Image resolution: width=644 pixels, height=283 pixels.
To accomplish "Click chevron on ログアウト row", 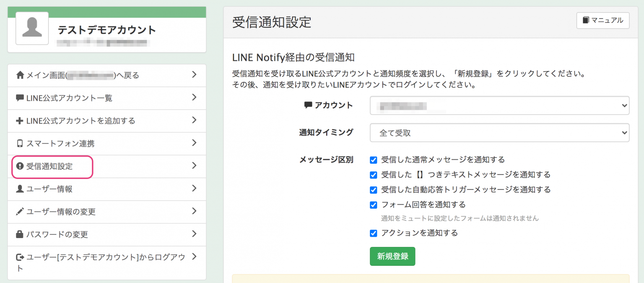I will click(194, 257).
